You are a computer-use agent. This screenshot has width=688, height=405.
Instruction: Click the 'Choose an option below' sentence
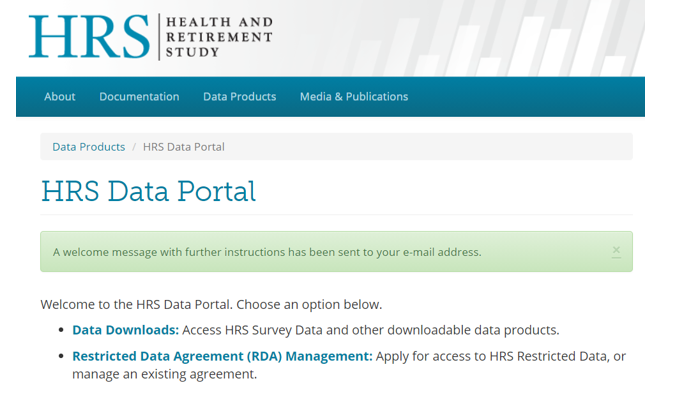(x=309, y=305)
